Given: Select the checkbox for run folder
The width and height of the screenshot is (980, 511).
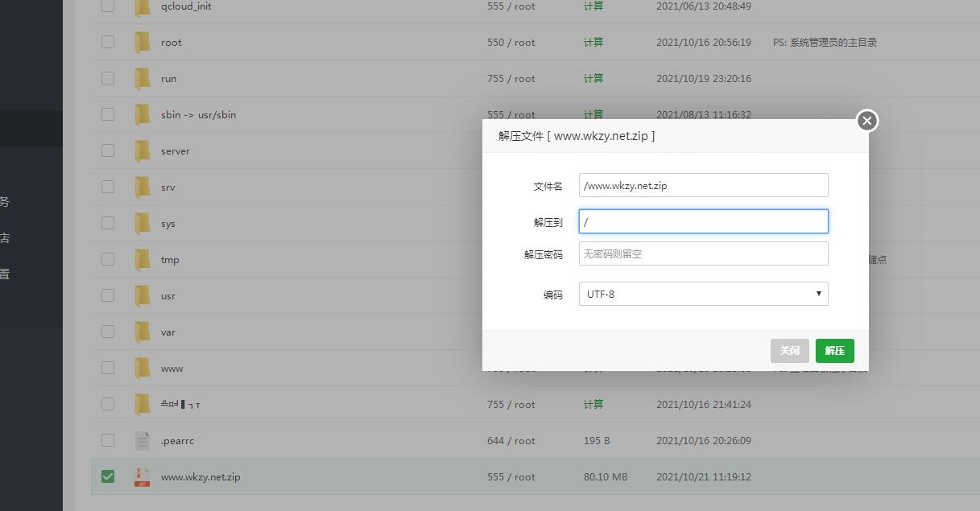Looking at the screenshot, I should click(108, 78).
